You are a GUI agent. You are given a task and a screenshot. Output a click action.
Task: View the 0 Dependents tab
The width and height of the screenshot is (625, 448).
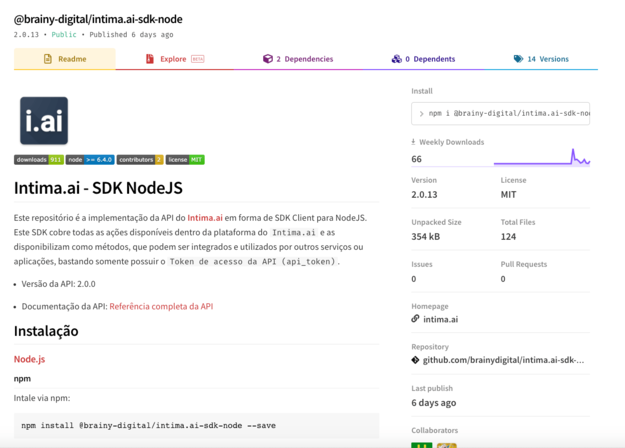tap(423, 59)
